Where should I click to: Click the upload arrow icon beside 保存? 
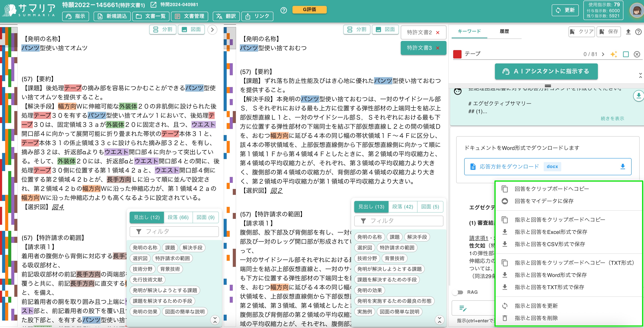pyautogui.click(x=628, y=32)
